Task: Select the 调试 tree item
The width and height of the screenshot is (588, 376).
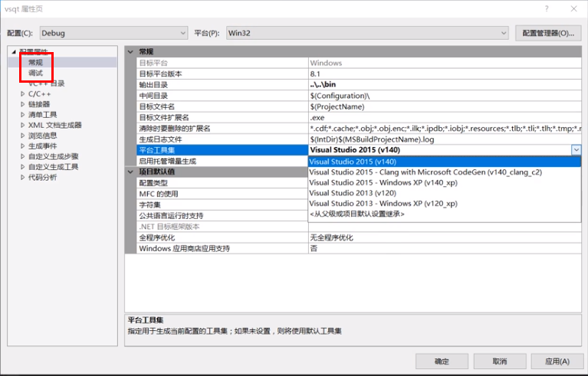Action: pyautogui.click(x=35, y=73)
